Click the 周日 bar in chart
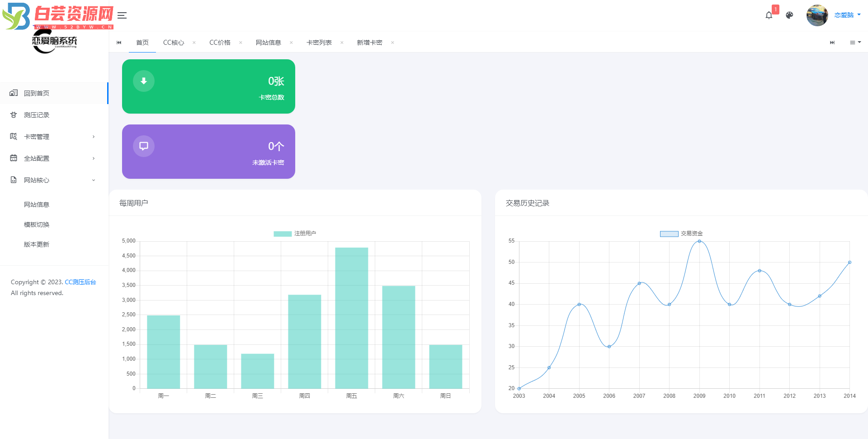868x439 pixels. [x=446, y=367]
